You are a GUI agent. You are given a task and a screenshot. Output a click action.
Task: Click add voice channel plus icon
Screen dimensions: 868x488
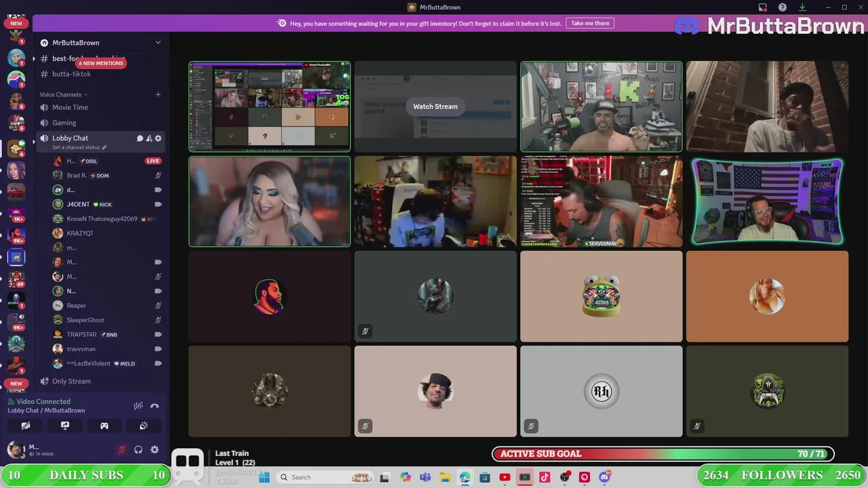point(158,94)
